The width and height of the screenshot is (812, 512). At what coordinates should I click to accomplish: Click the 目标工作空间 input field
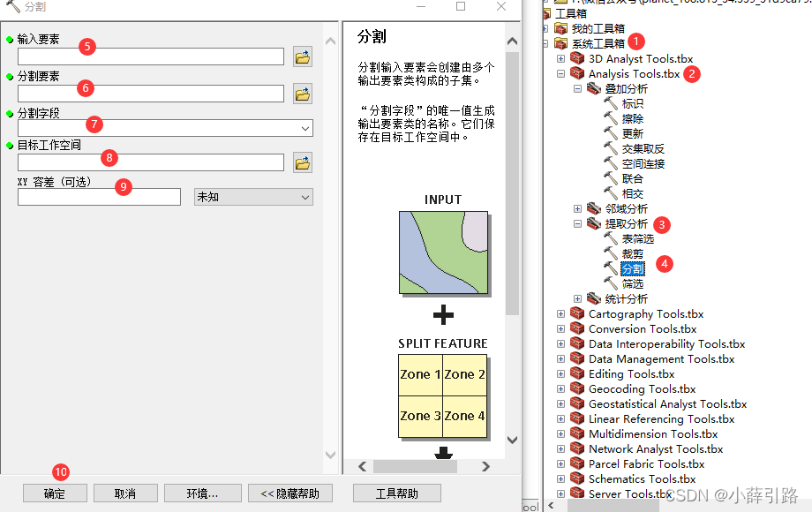click(x=151, y=162)
